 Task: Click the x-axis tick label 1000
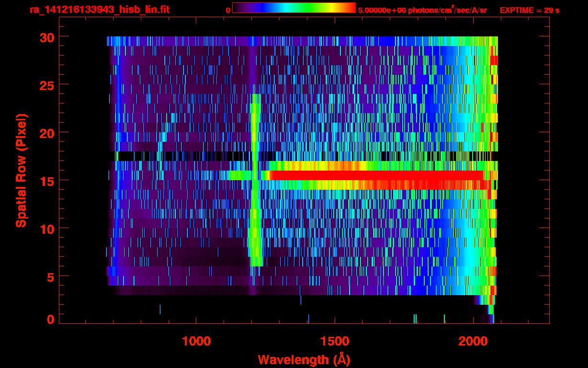(x=196, y=341)
